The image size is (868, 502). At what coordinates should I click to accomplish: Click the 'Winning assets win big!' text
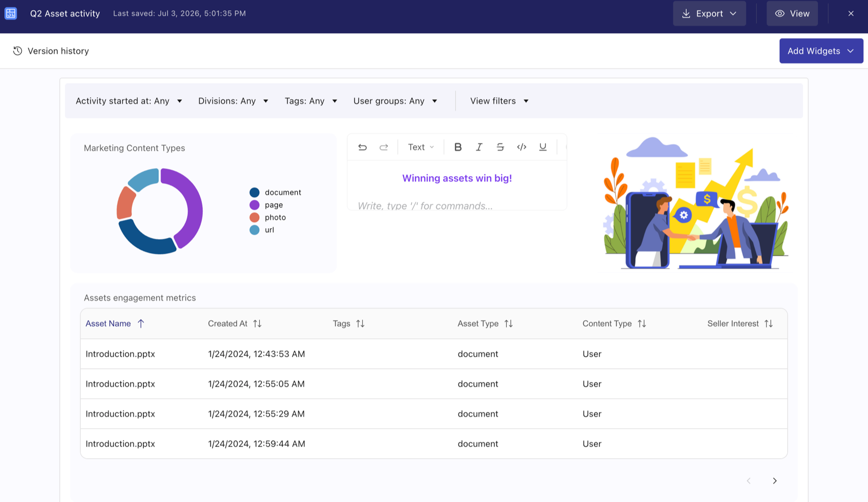457,178
